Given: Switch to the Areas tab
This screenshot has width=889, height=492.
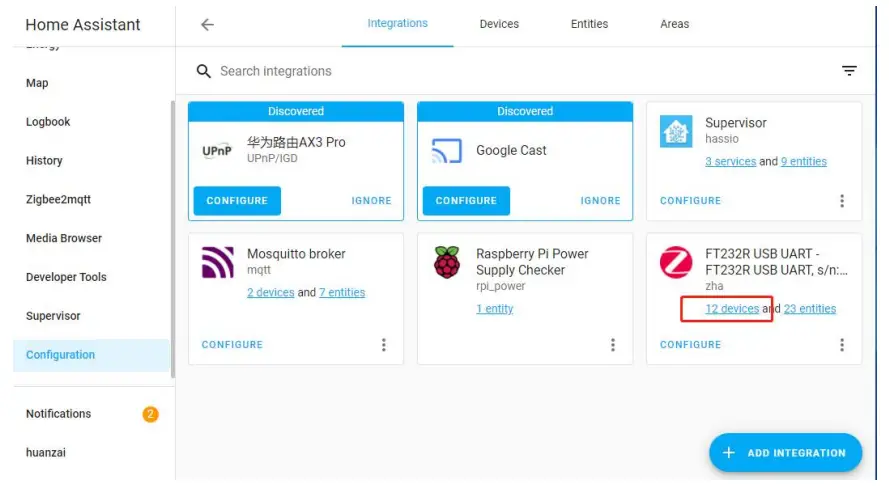Looking at the screenshot, I should pyautogui.click(x=674, y=24).
